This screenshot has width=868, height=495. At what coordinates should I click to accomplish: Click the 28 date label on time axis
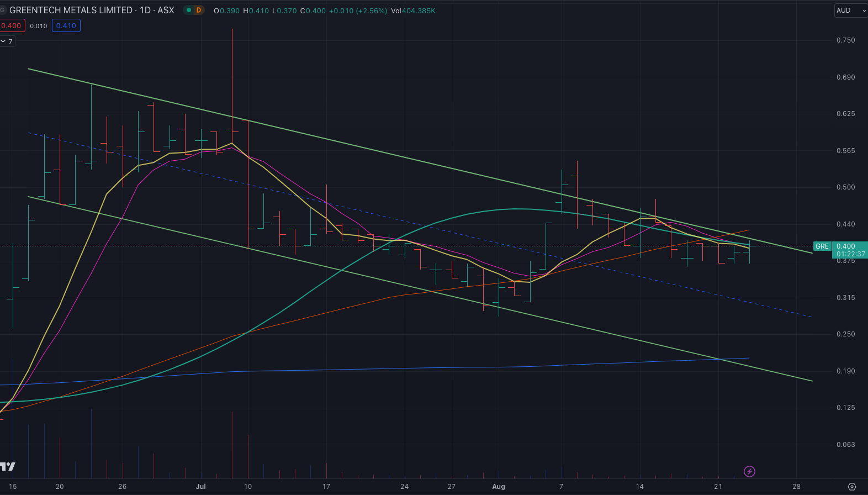796,487
